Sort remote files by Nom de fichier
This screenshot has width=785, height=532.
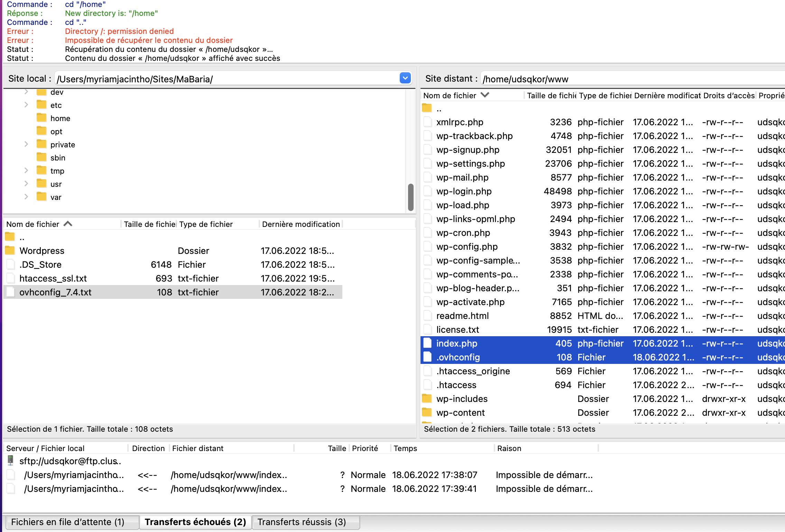coord(450,95)
